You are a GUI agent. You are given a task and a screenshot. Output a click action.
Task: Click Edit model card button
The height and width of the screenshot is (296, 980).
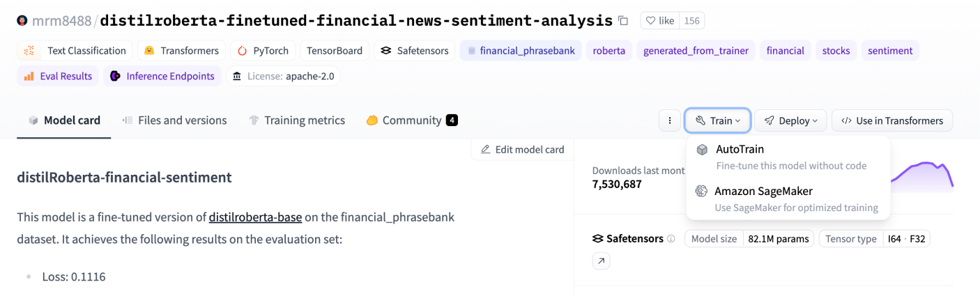click(x=522, y=150)
